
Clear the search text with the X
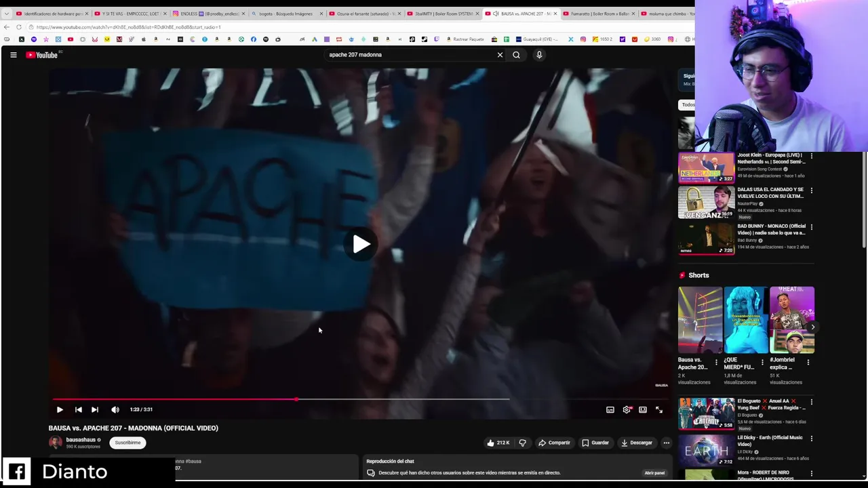click(x=500, y=55)
